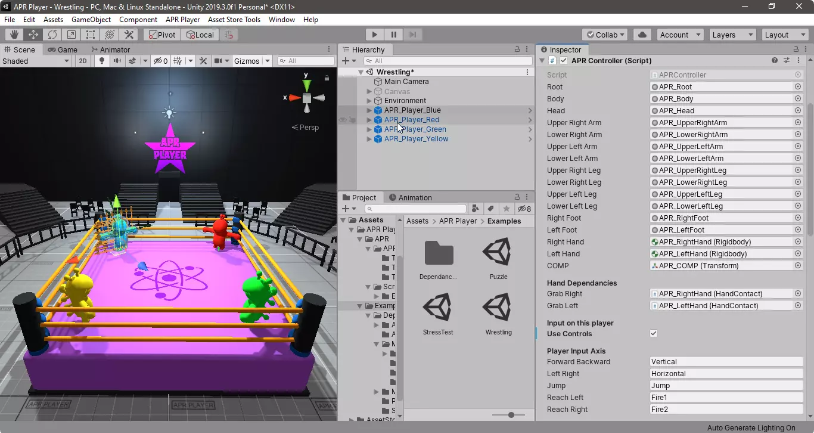Image resolution: width=814 pixels, height=433 pixels.
Task: Open the Layers dropdown
Action: pyautogui.click(x=730, y=34)
